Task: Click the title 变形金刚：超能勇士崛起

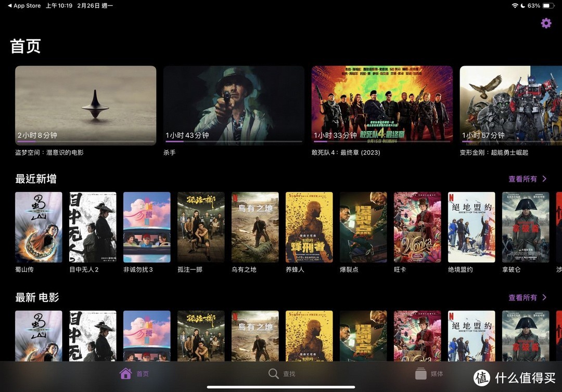Action: point(494,152)
